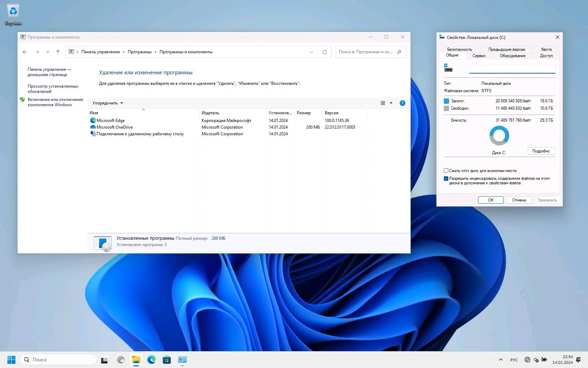Enable Сжать этот диск checkbox

click(446, 171)
